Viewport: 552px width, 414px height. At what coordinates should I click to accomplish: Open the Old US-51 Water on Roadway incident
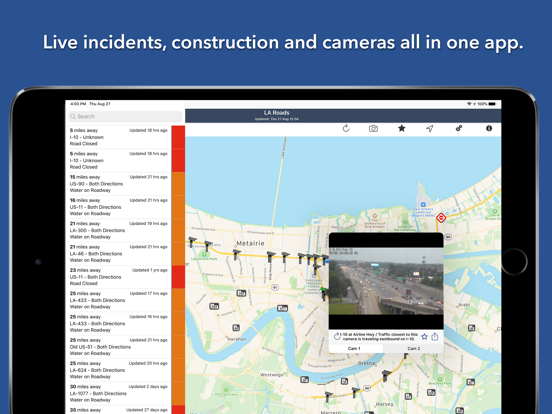point(125,346)
